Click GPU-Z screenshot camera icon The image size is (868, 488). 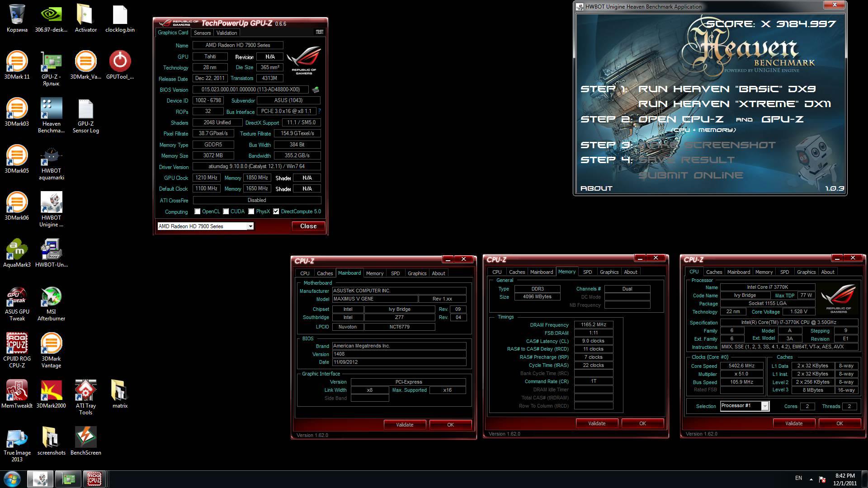320,32
